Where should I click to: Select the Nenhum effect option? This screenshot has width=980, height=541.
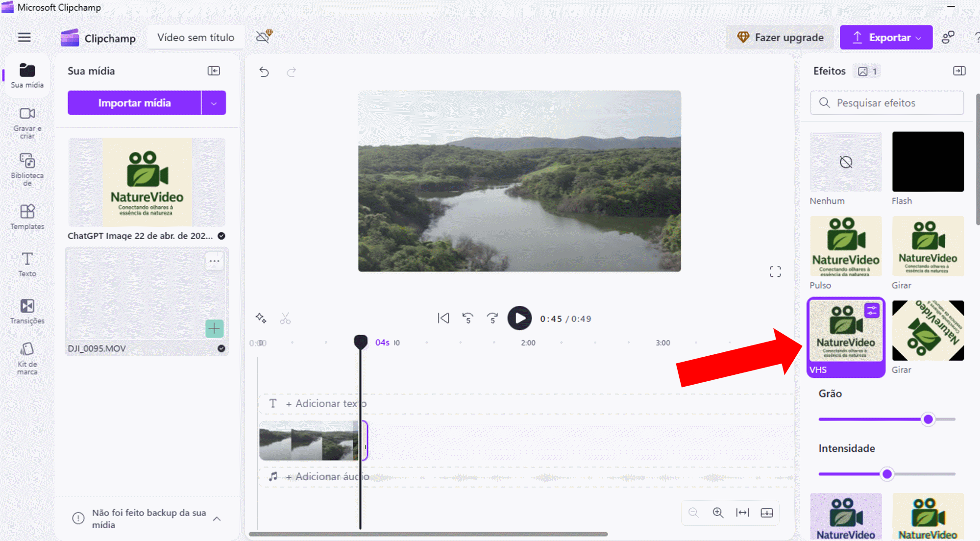coord(845,162)
